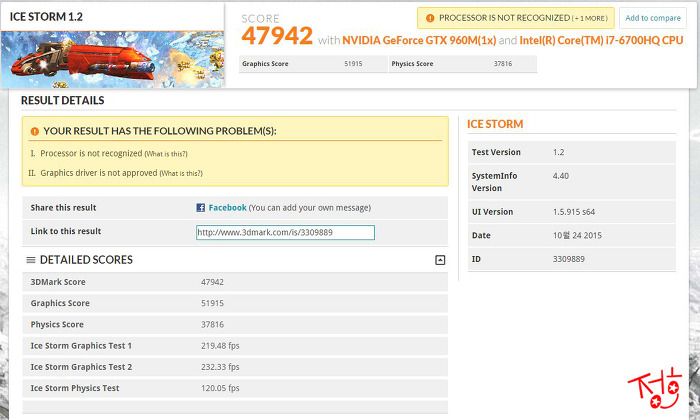Click the warning icon beside result problems heading
The height and width of the screenshot is (420, 700).
point(34,131)
